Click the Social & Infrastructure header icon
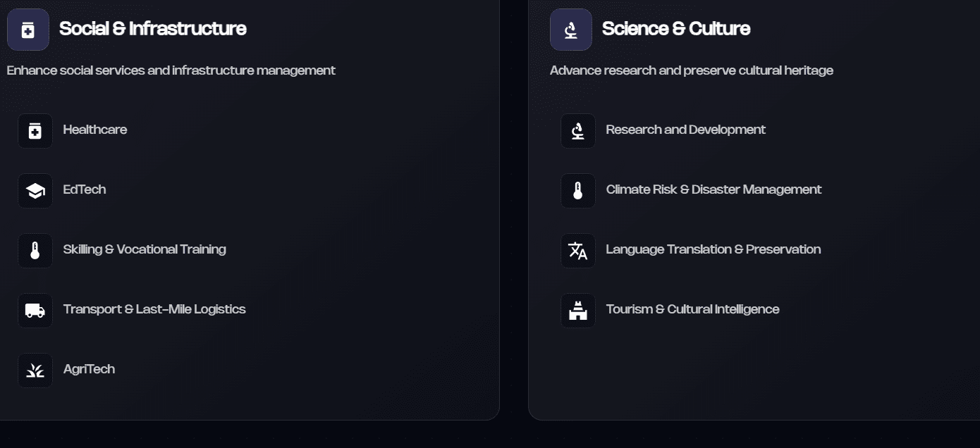980x448 pixels. (27, 29)
